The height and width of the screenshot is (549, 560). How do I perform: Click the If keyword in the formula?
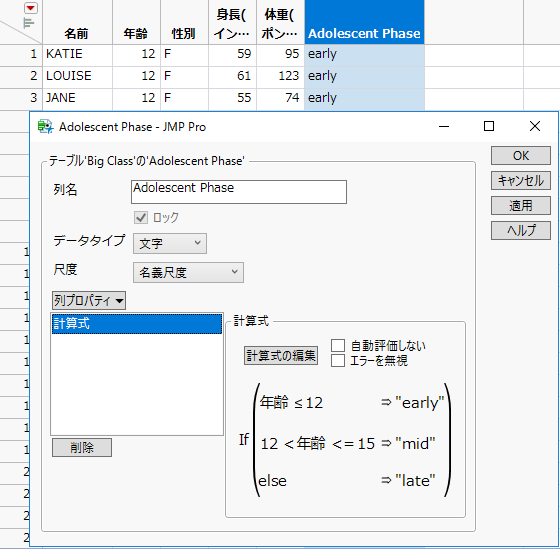pos(244,440)
